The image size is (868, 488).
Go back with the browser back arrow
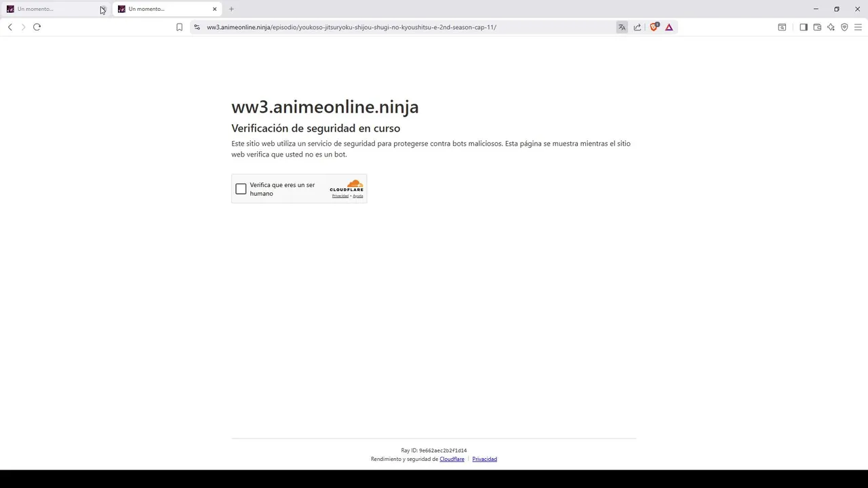9,27
